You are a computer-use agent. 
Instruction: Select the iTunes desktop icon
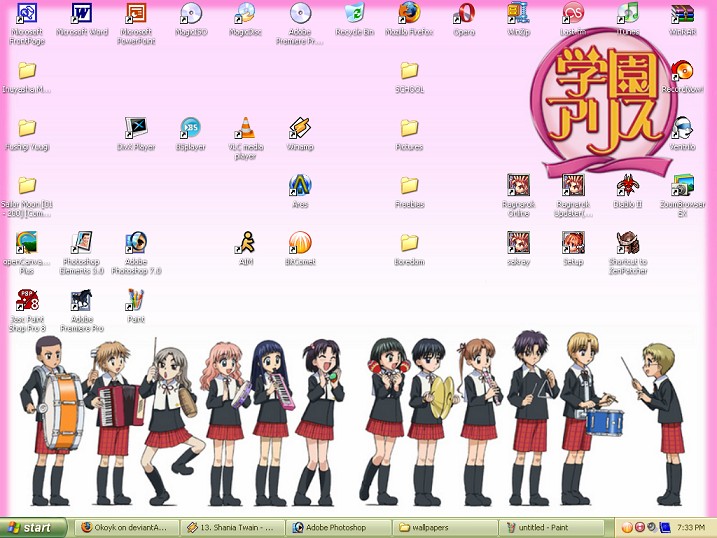click(x=628, y=14)
